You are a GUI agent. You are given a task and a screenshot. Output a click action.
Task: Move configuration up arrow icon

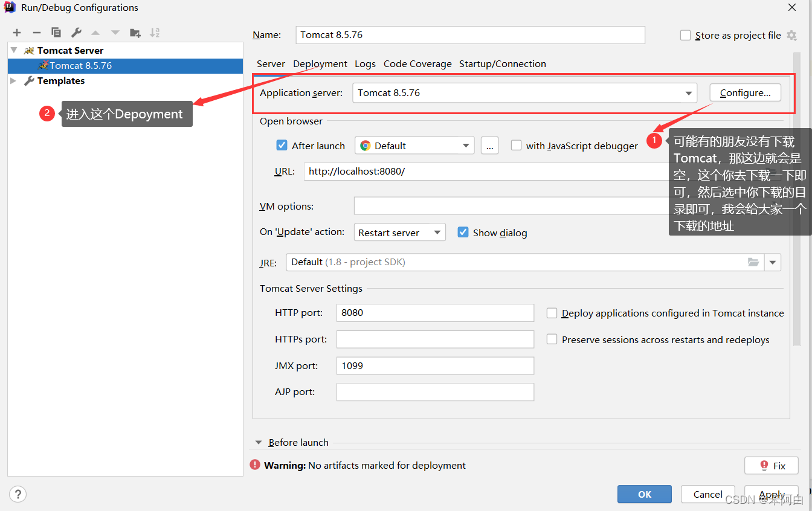[95, 33]
